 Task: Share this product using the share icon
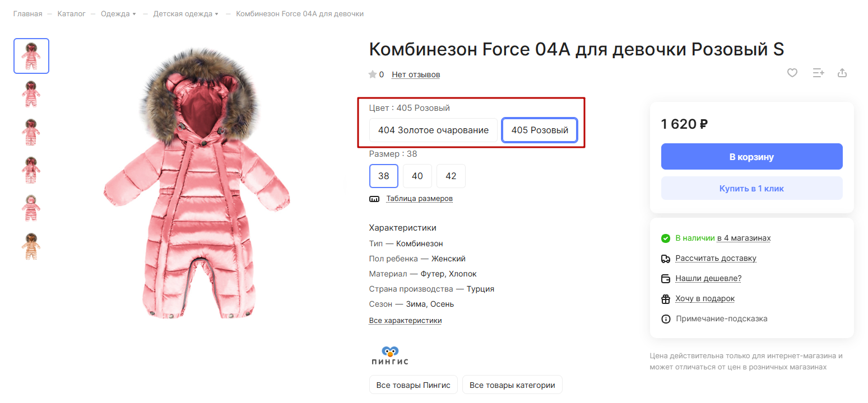tap(842, 73)
